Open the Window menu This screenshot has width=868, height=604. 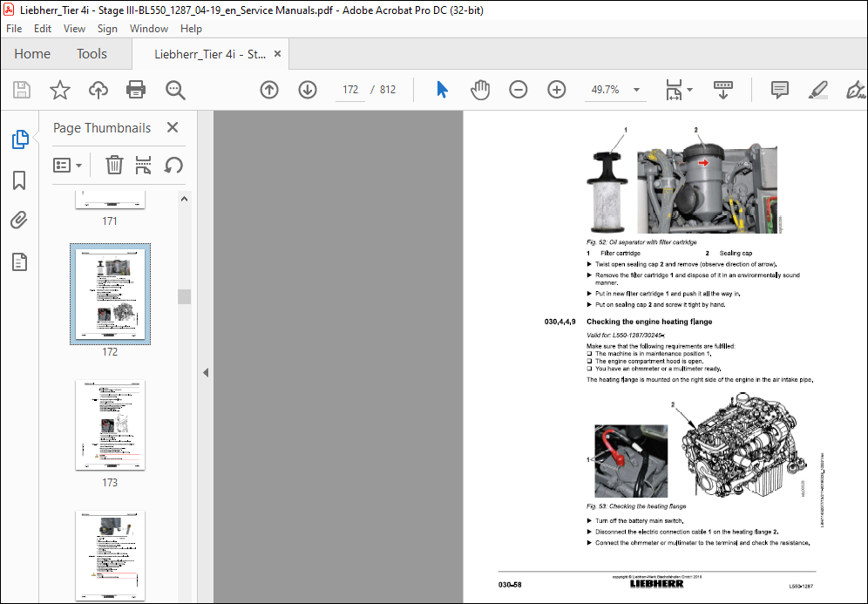[x=149, y=29]
